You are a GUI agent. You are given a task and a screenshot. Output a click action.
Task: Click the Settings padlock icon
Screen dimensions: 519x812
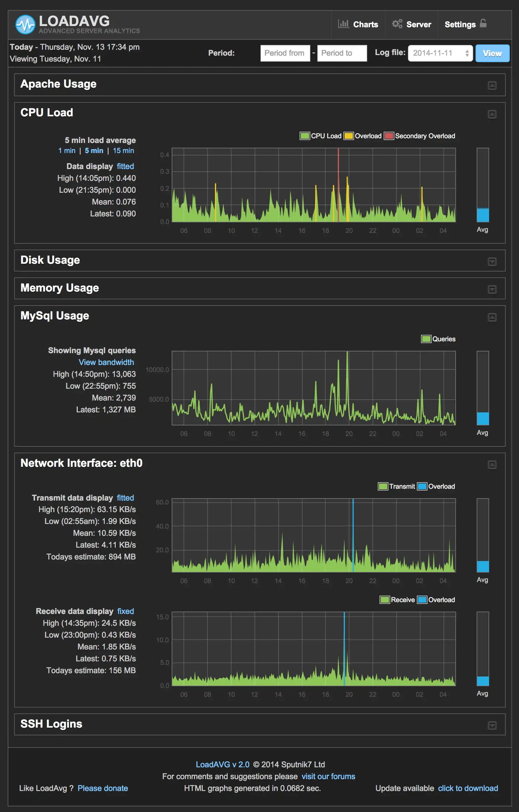pos(483,23)
